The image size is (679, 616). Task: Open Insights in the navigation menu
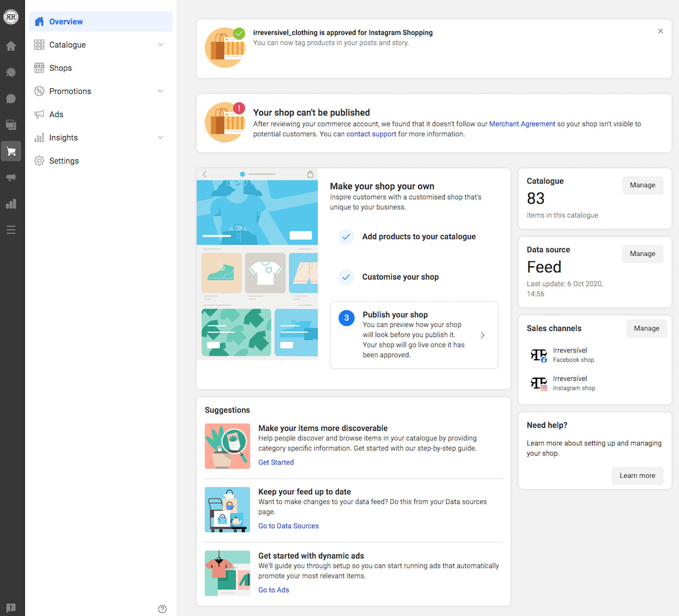coord(101,138)
